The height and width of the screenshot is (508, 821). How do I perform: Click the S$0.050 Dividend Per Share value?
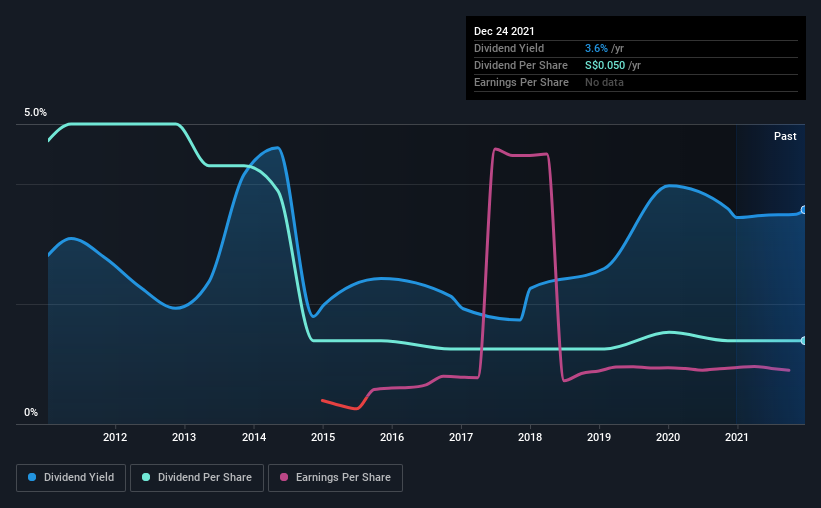[605, 65]
